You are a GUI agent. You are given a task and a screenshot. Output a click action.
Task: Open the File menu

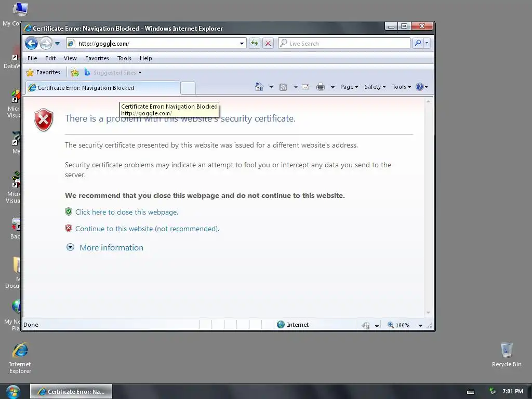(x=32, y=58)
